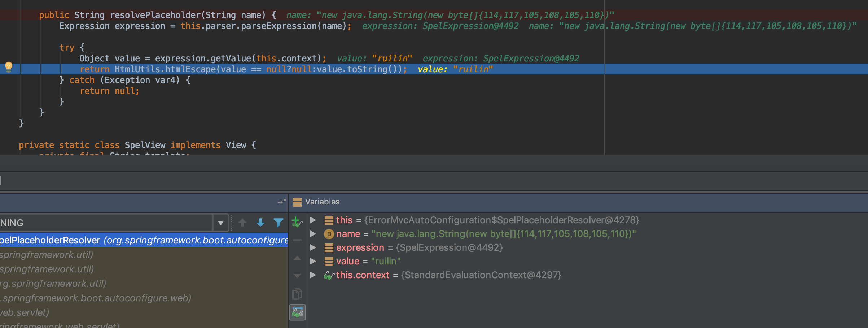Image resolution: width=868 pixels, height=328 pixels.
Task: Click the parameter 'p' icon beside name
Action: (x=329, y=234)
